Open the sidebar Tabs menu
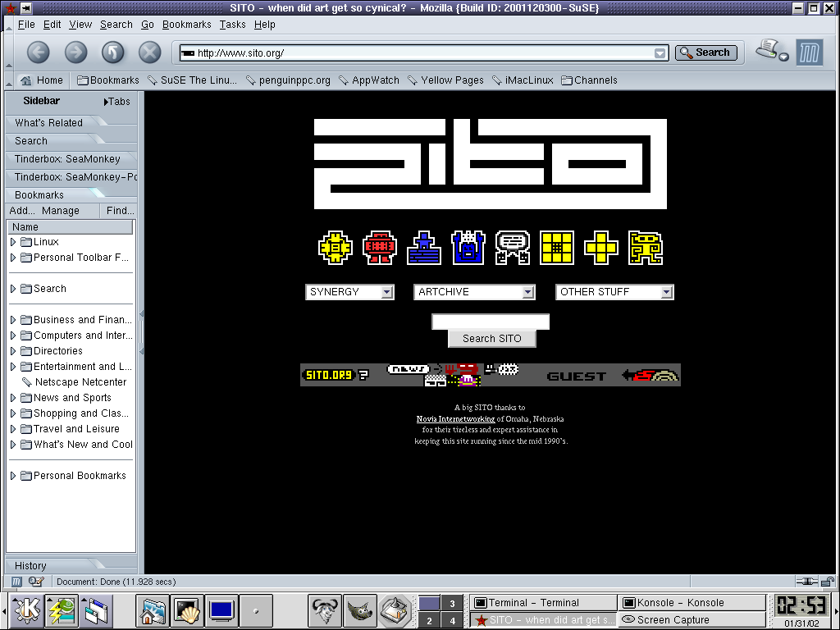The width and height of the screenshot is (840, 630). point(116,102)
